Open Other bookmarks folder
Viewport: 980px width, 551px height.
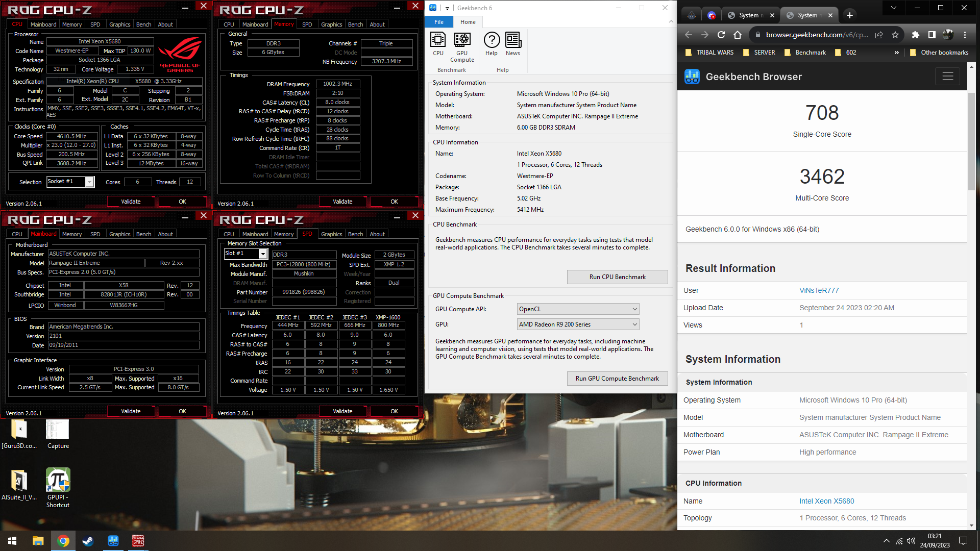940,53
